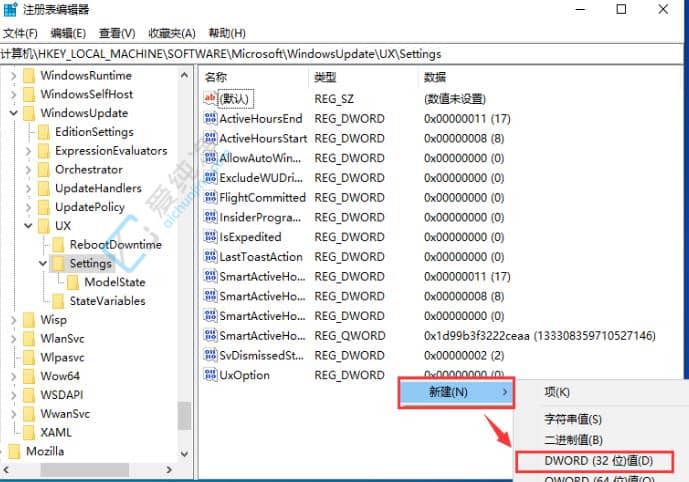Click tree pane scroll down arrow
The height and width of the screenshot is (482, 689).
coord(185,454)
